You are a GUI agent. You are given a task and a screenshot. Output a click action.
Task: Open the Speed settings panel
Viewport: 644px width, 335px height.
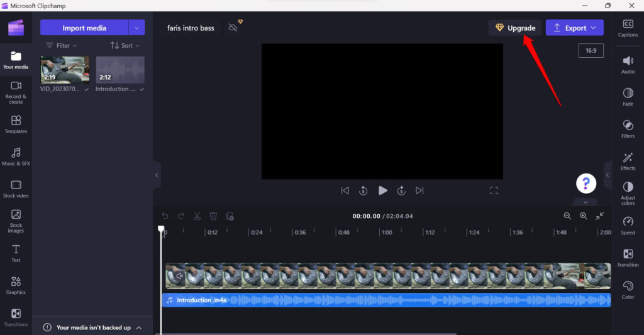pyautogui.click(x=627, y=226)
